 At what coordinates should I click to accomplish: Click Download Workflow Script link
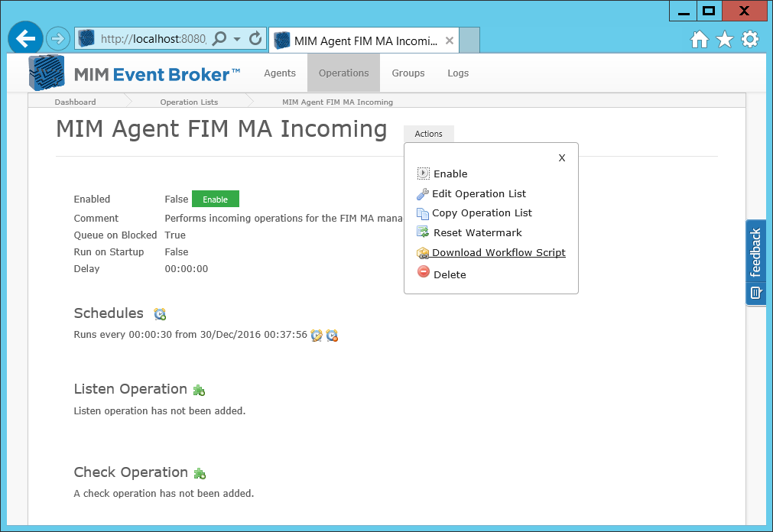tap(499, 252)
